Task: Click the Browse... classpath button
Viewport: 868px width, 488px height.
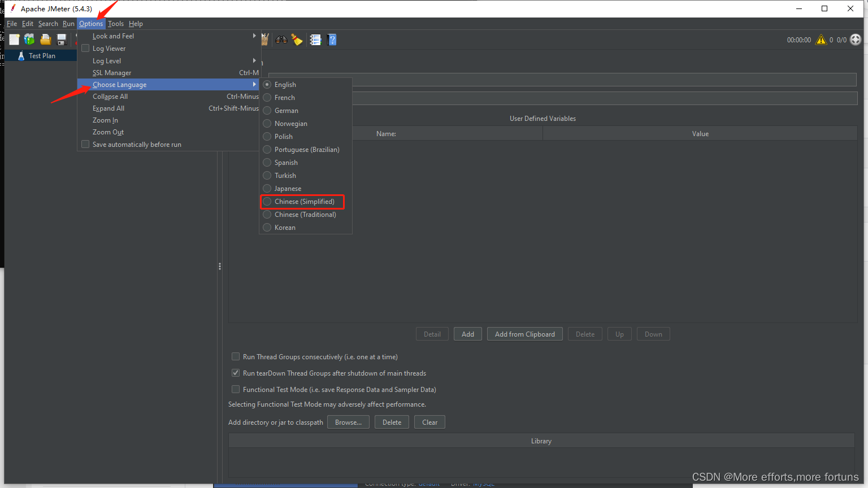Action: pos(348,422)
